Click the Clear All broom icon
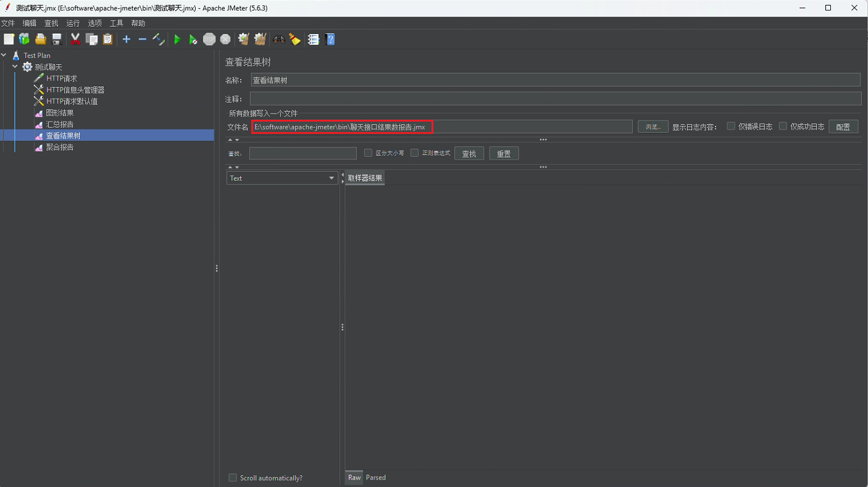 click(261, 40)
